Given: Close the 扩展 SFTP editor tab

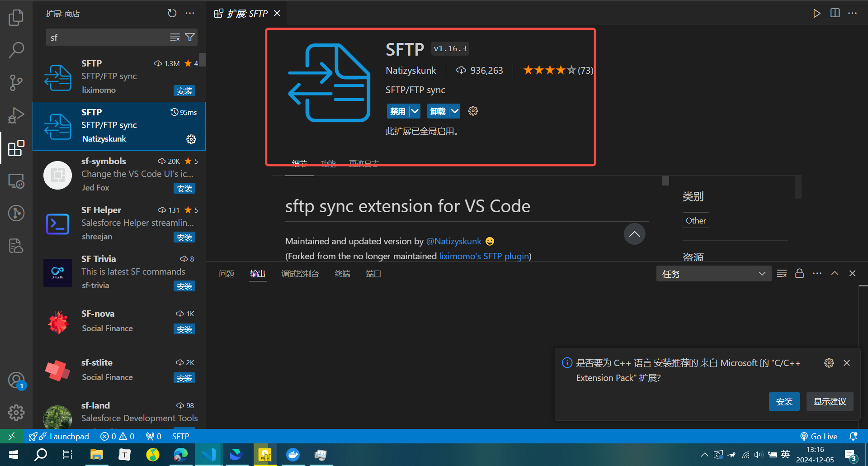Looking at the screenshot, I should click(277, 13).
